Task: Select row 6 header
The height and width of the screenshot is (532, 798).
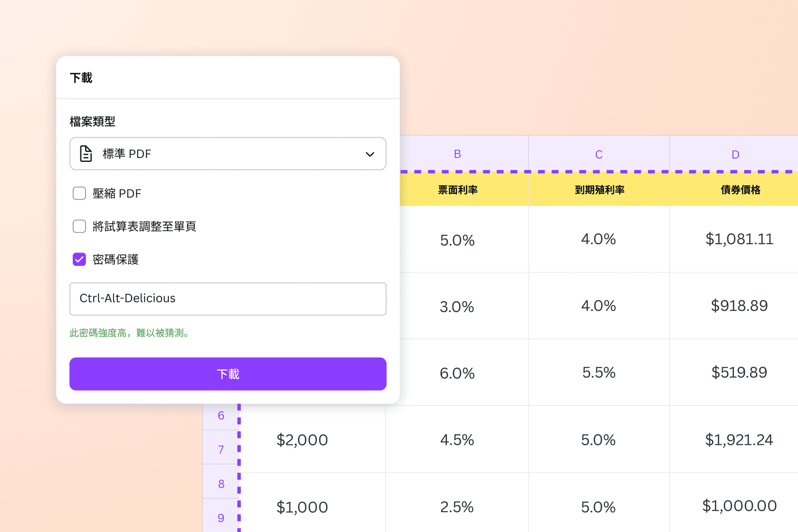Action: pyautogui.click(x=221, y=417)
